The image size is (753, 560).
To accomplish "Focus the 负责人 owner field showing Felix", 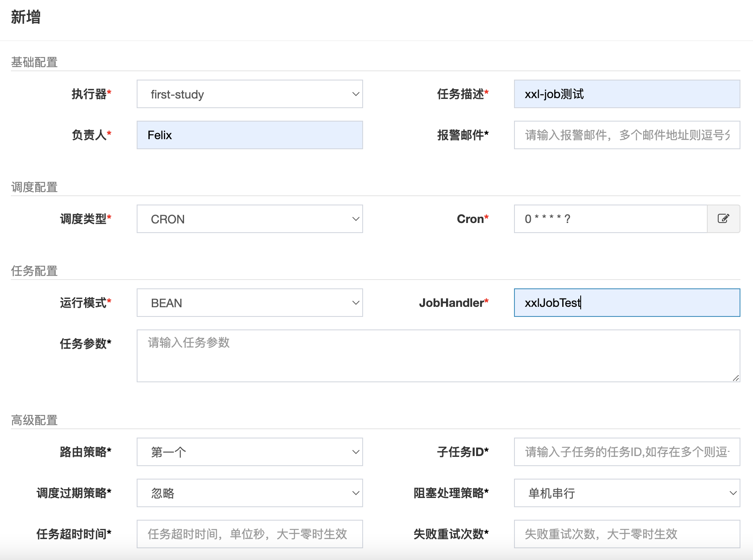I will (249, 135).
